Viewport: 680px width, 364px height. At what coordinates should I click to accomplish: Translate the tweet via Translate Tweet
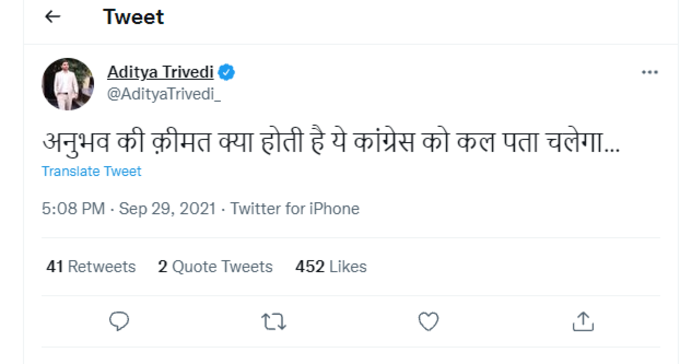[x=92, y=171]
